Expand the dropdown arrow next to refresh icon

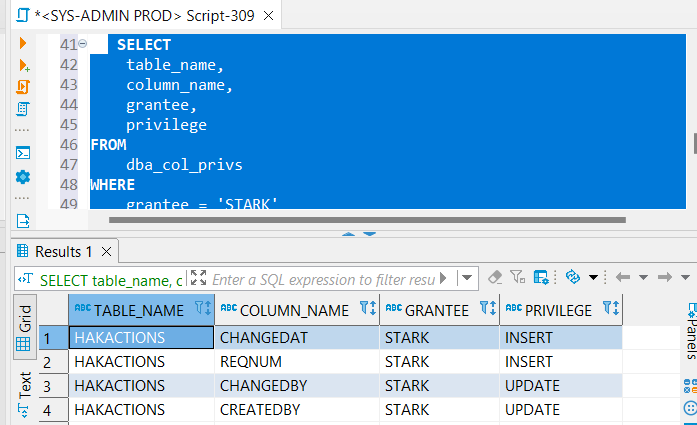coord(593,277)
